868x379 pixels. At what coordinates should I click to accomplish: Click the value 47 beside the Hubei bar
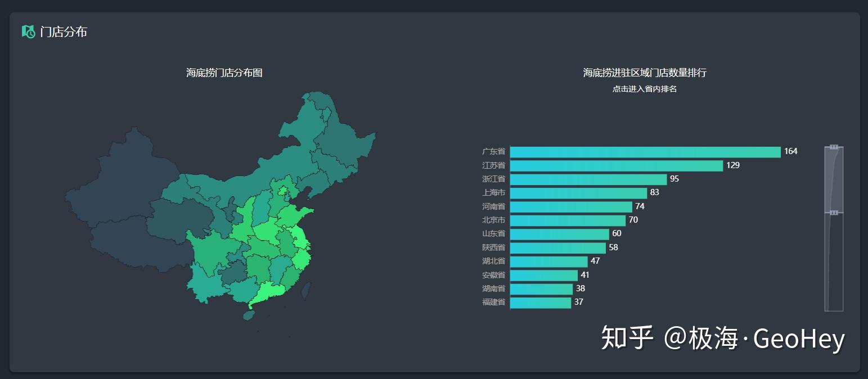pyautogui.click(x=596, y=261)
